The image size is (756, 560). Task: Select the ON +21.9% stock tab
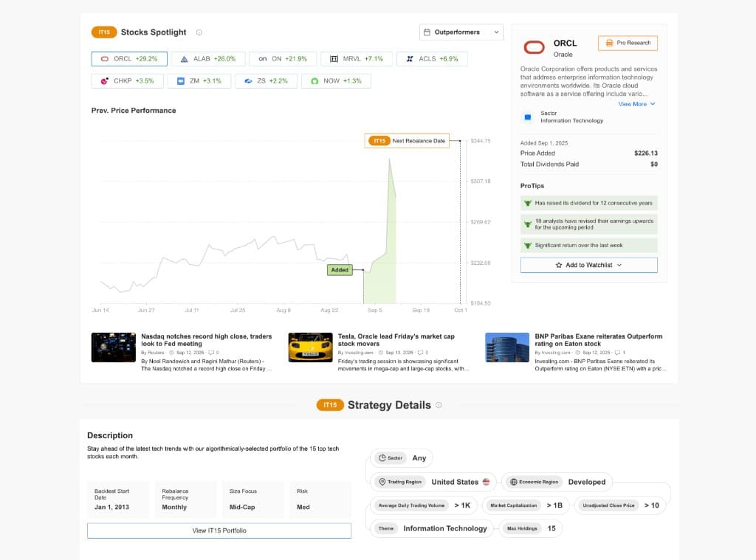click(x=283, y=59)
